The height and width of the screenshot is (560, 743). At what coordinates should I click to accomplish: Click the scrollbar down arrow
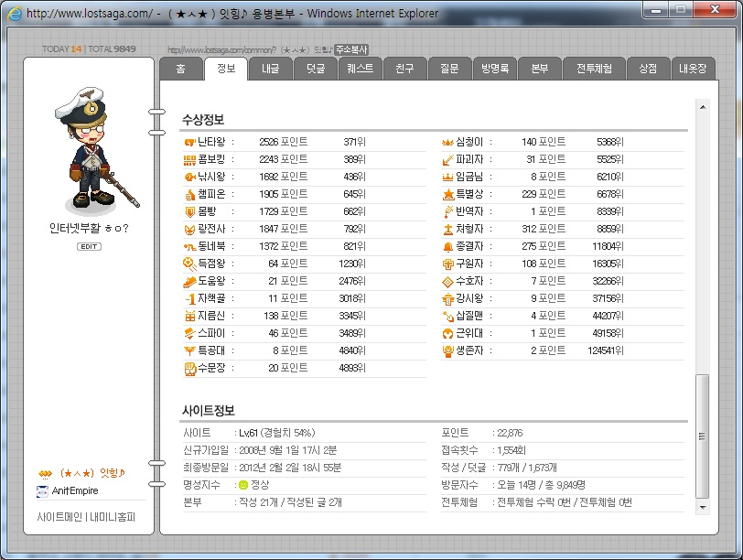703,507
